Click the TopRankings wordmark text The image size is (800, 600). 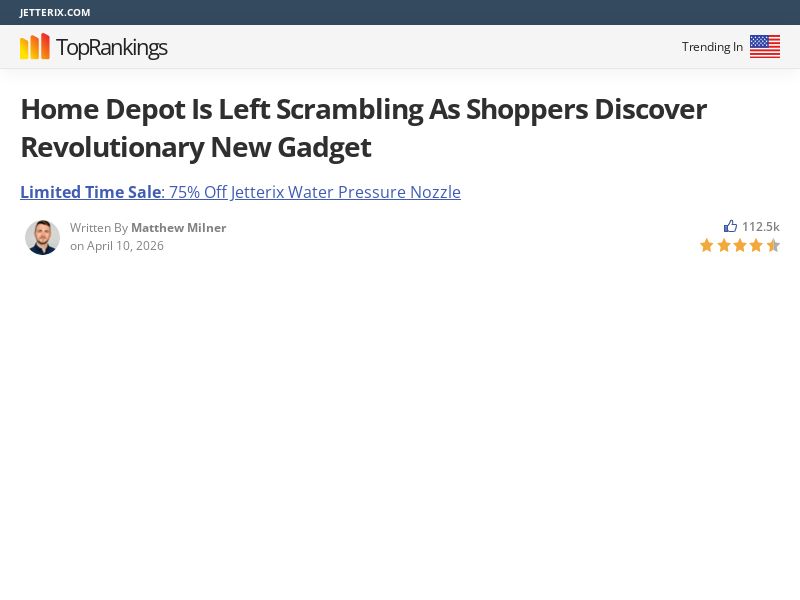(x=111, y=47)
